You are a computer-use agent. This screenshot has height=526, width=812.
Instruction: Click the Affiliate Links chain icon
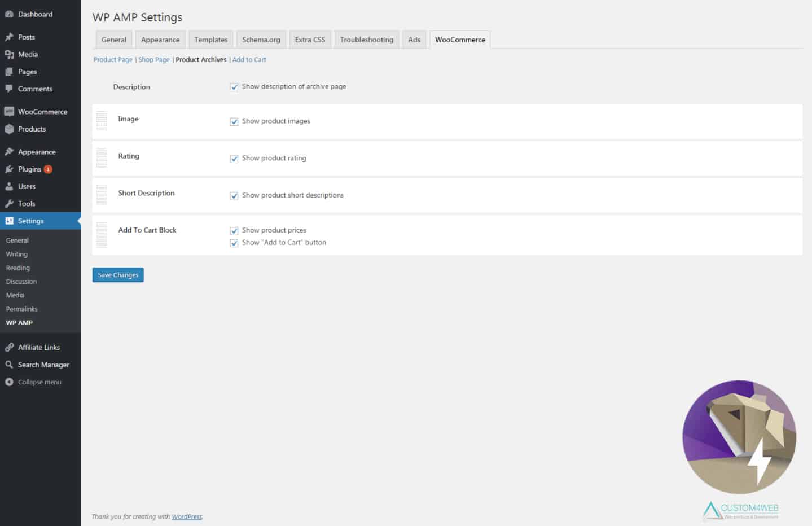(x=9, y=348)
